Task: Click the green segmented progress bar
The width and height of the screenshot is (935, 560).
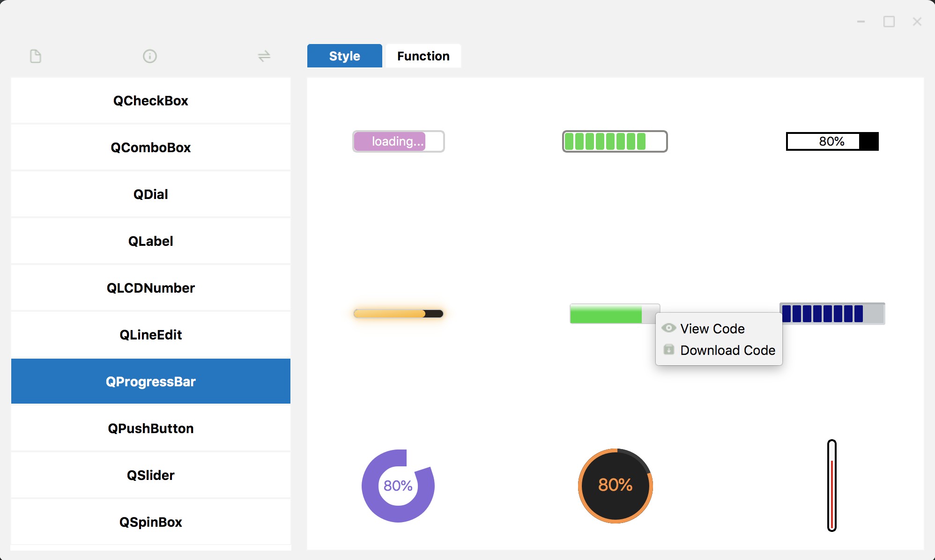Action: pos(615,141)
